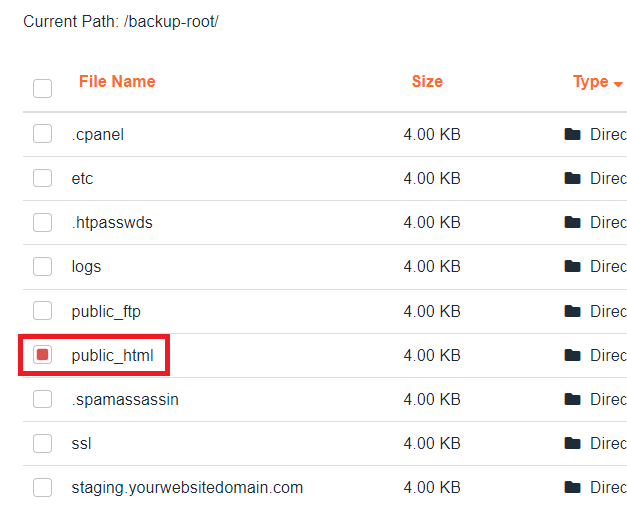
Task: Tick the ssl folder checkbox
Action: coord(43,443)
